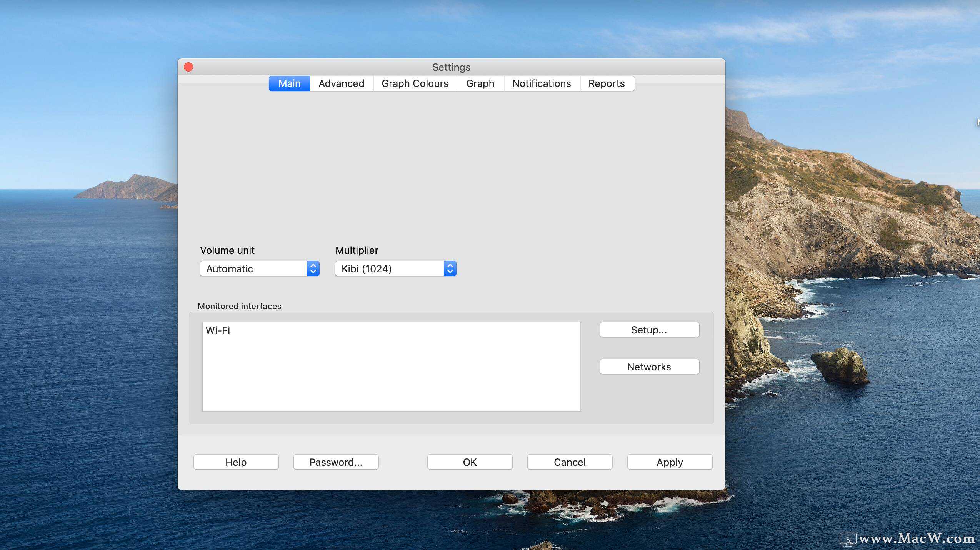Switch to the Advanced tab
This screenshot has height=550, width=980.
point(341,83)
